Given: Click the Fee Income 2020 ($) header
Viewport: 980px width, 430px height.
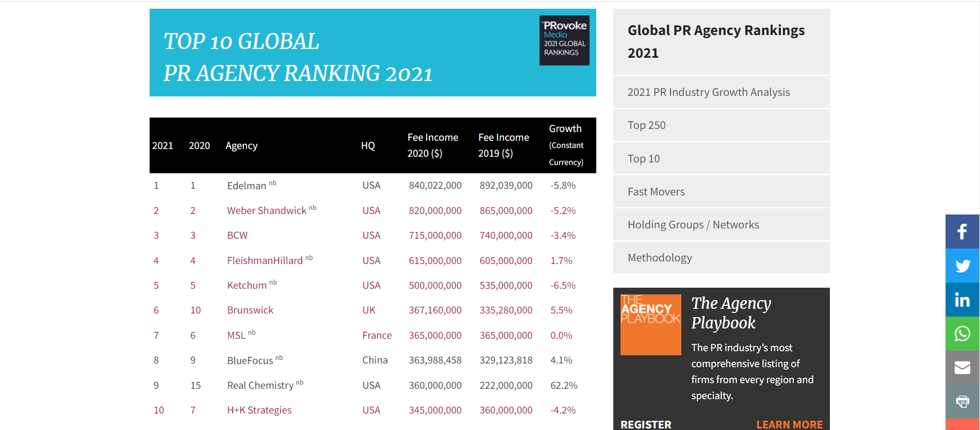Looking at the screenshot, I should [433, 145].
